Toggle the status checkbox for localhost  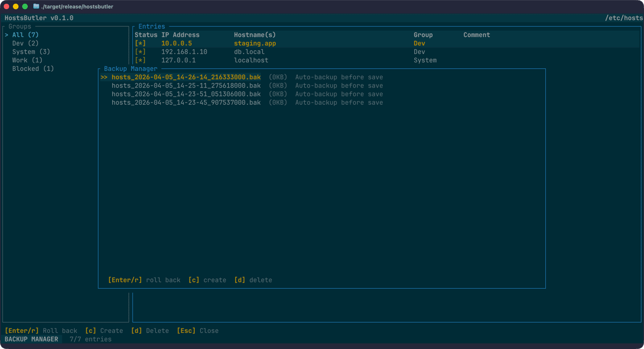tap(140, 60)
